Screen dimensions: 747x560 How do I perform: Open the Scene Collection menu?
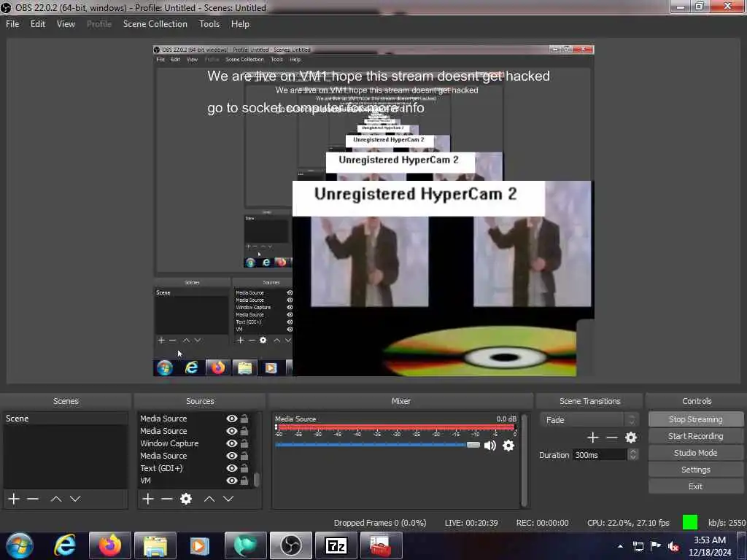click(155, 24)
